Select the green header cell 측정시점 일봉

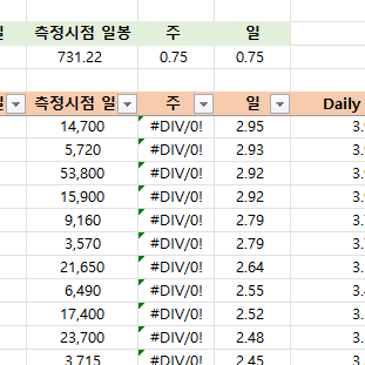(82, 33)
